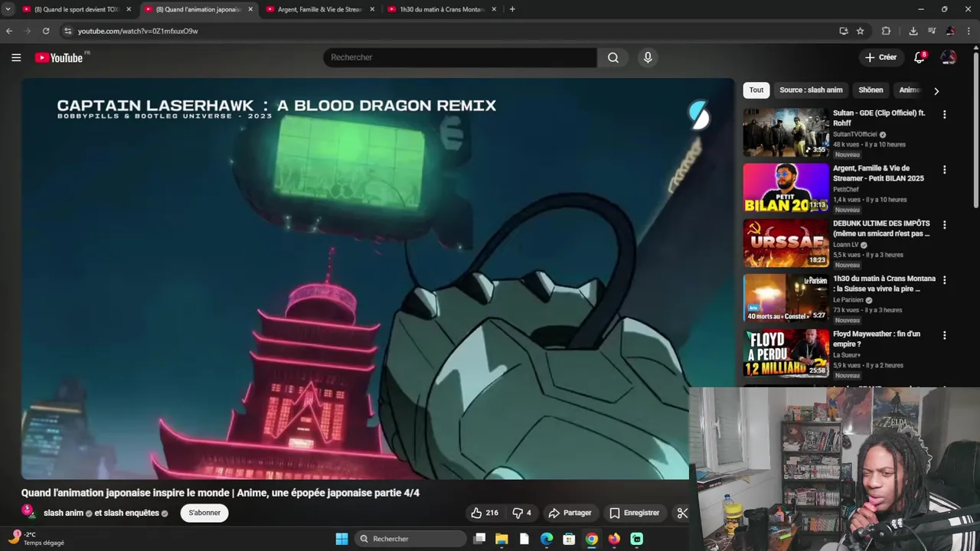Select the Tout filter chip
This screenshot has height=551, width=980.
[756, 90]
